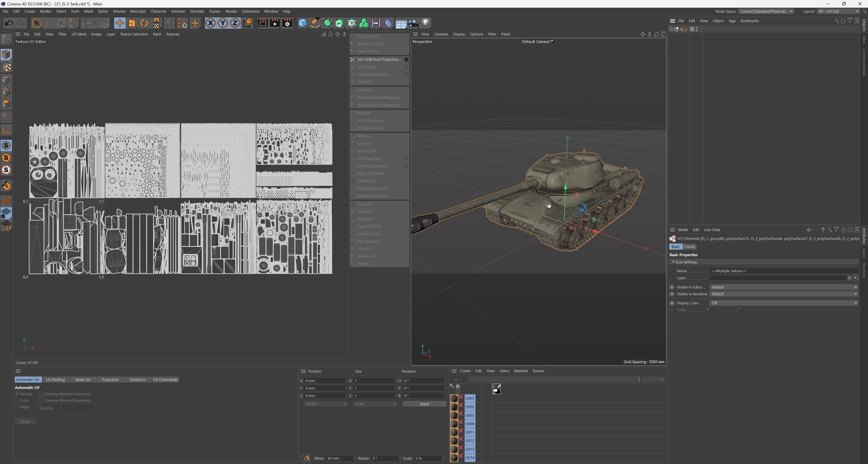Activate the Scale tool
868x464 pixels.
pyautogui.click(x=132, y=23)
